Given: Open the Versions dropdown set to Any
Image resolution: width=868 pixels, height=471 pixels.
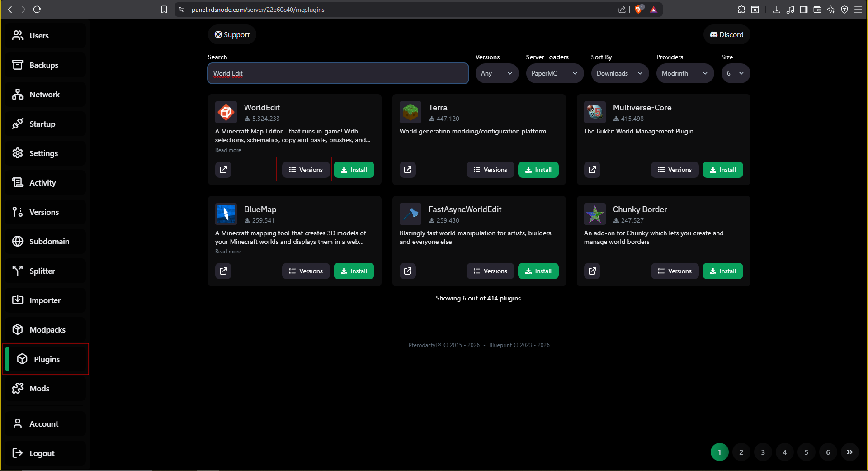Looking at the screenshot, I should [x=496, y=73].
